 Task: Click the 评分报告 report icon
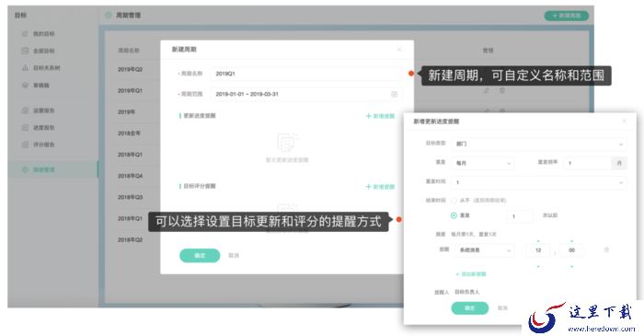coord(25,145)
